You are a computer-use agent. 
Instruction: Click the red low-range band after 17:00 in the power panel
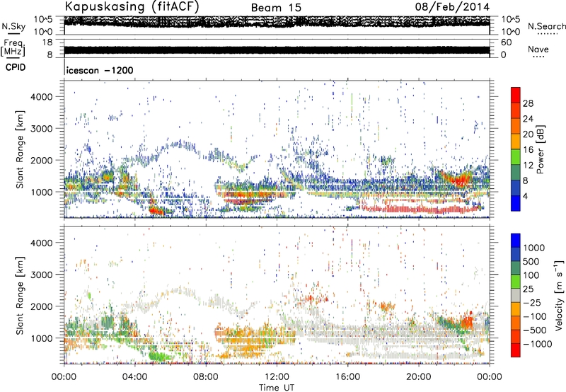coord(419,209)
